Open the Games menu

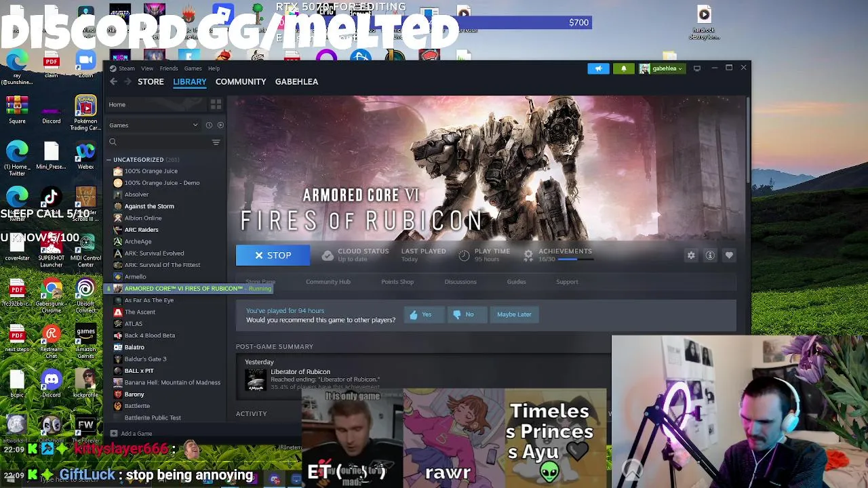(x=193, y=68)
